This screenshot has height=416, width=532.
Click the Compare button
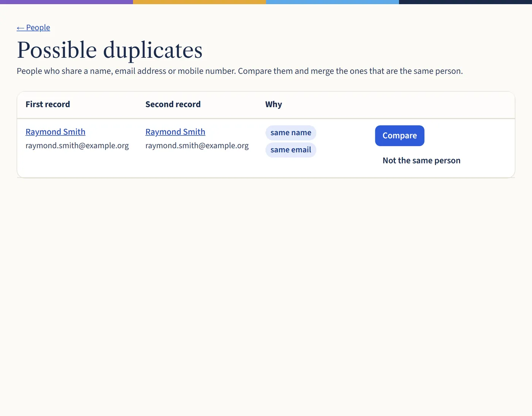400,136
